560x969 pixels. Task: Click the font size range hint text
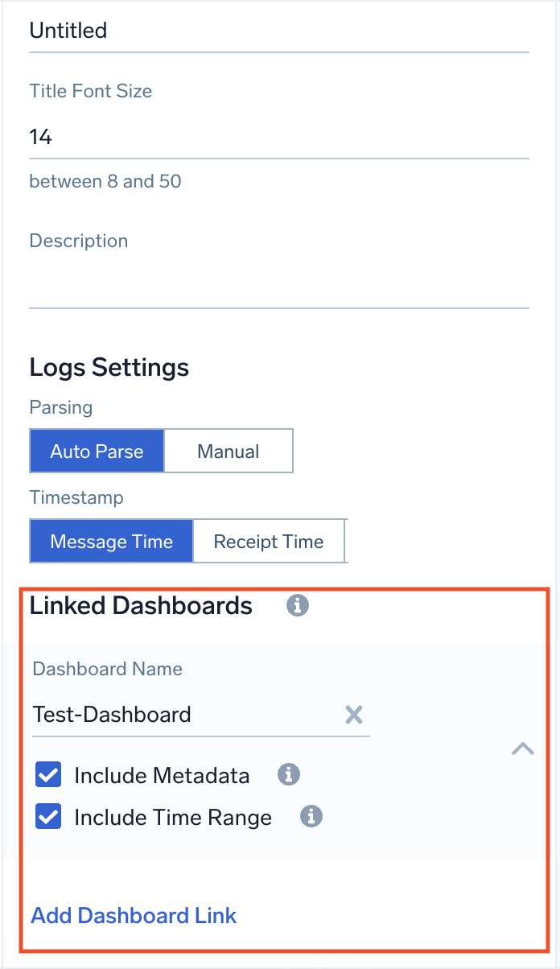[105, 181]
